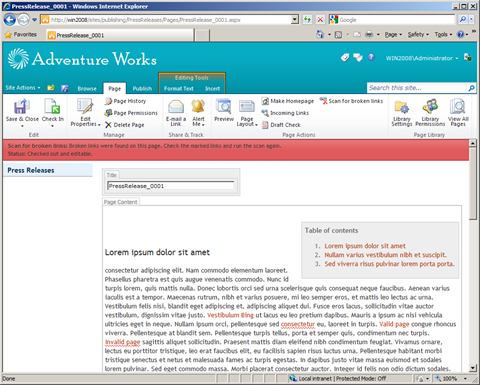Click the blank new tab button
The image size is (480, 385).
(202, 35)
